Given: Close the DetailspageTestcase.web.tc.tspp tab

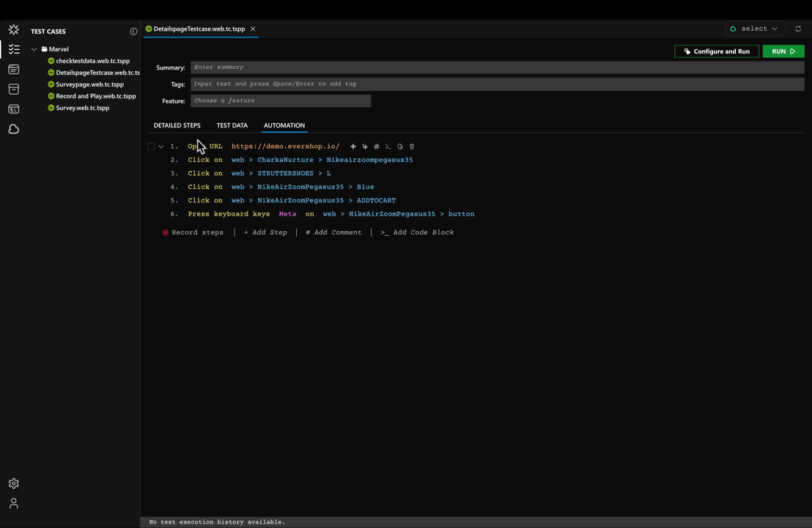Looking at the screenshot, I should 254,29.
